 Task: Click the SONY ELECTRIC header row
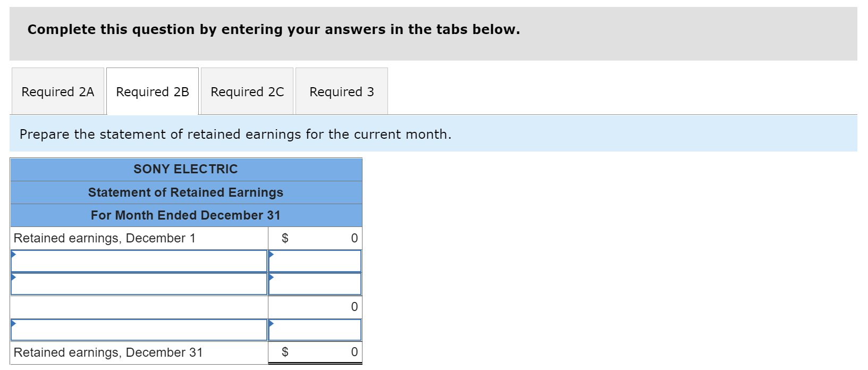click(186, 169)
